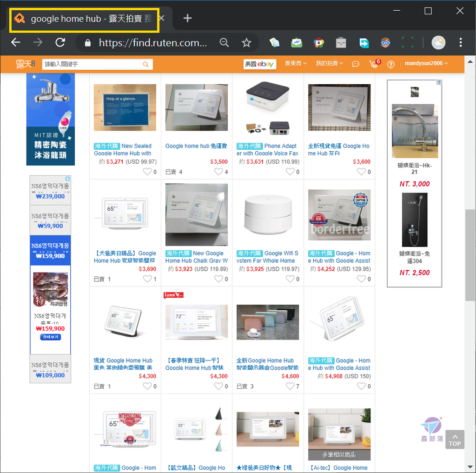The image size is (476, 473).
Task: Click the papers extension icon after the star
Action: click(274, 42)
